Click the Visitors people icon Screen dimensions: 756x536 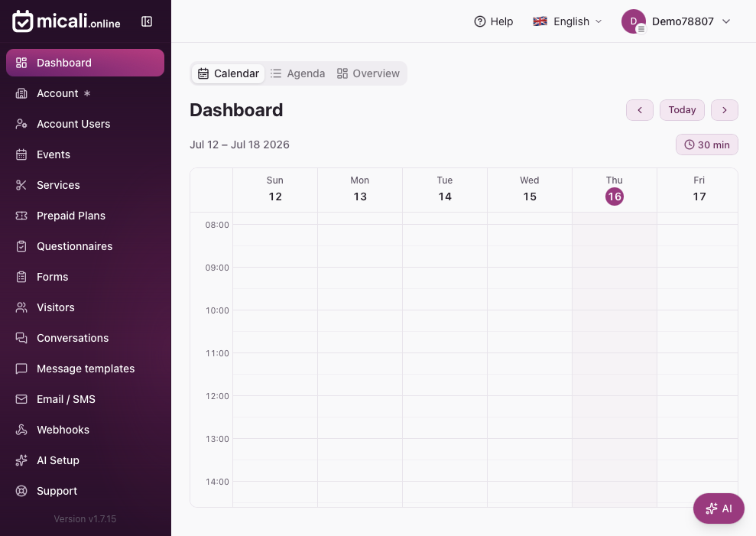(21, 307)
